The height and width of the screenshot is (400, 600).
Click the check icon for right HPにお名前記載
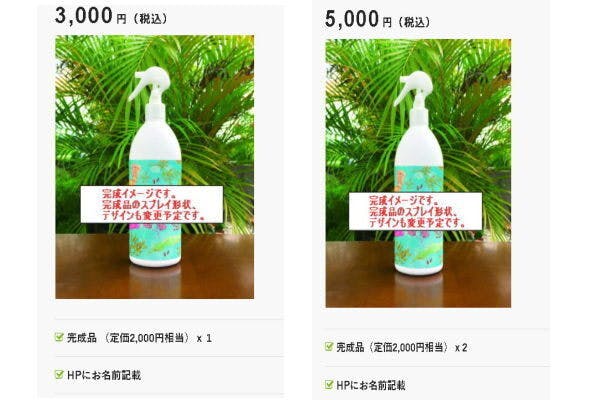[329, 384]
